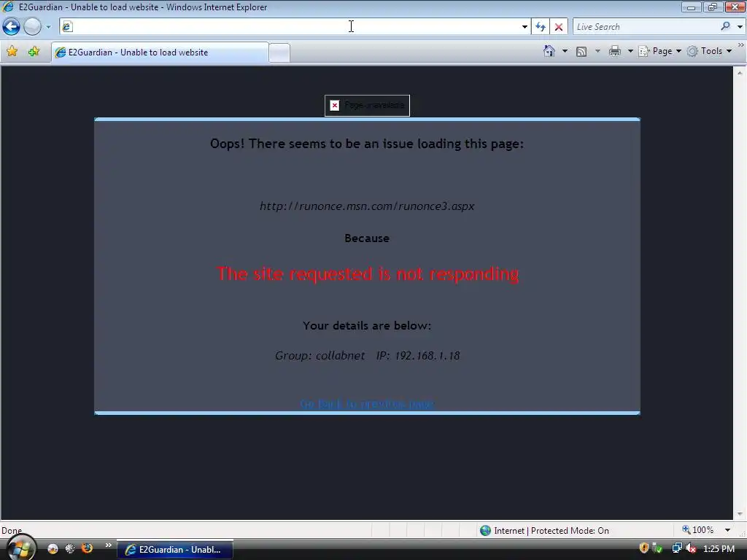Click the first Quick Launch icon beside Start

[x=53, y=548]
